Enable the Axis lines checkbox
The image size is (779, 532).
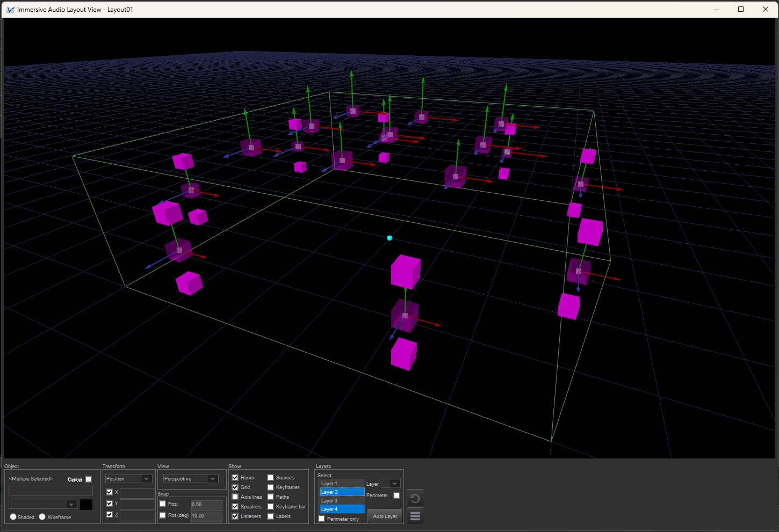pos(235,497)
